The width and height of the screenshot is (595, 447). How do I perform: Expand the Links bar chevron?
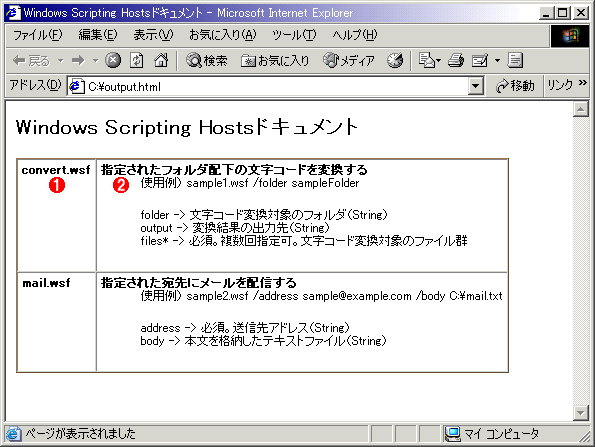pyautogui.click(x=582, y=82)
